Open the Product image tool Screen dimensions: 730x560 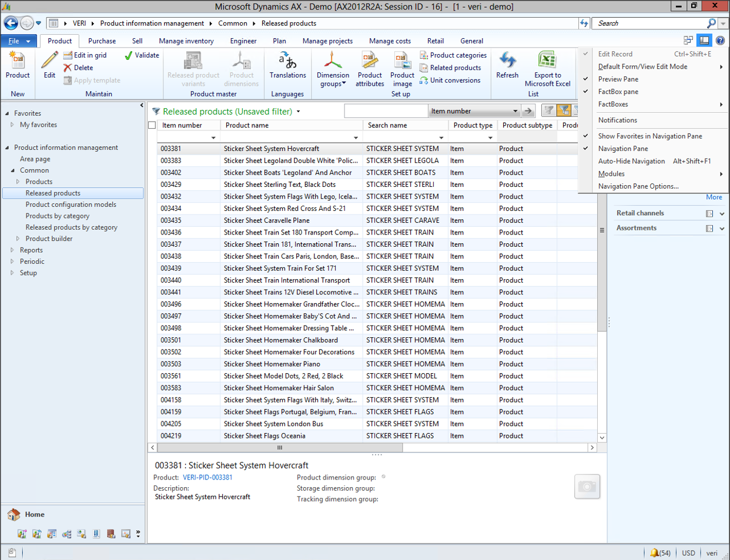click(x=402, y=68)
